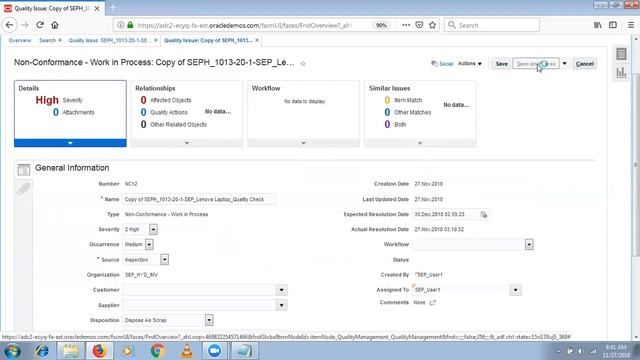The image size is (640, 360).
Task: Expand the Workflow card
Action: [303, 143]
